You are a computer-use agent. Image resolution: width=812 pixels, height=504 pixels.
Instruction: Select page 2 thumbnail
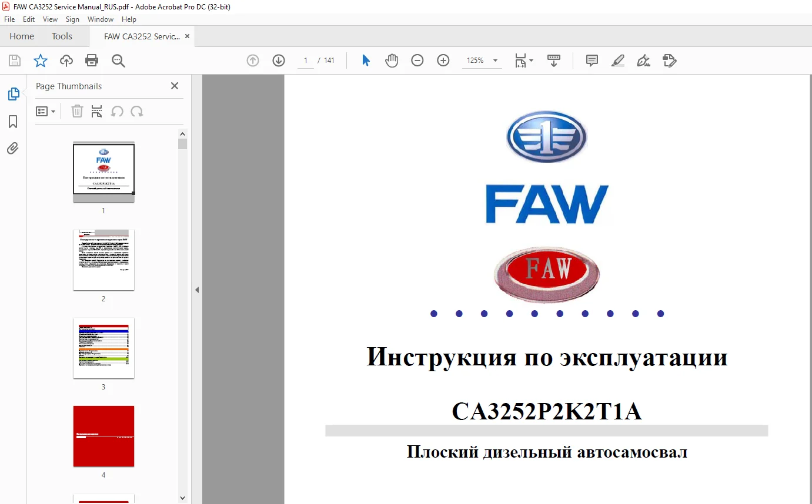click(103, 260)
